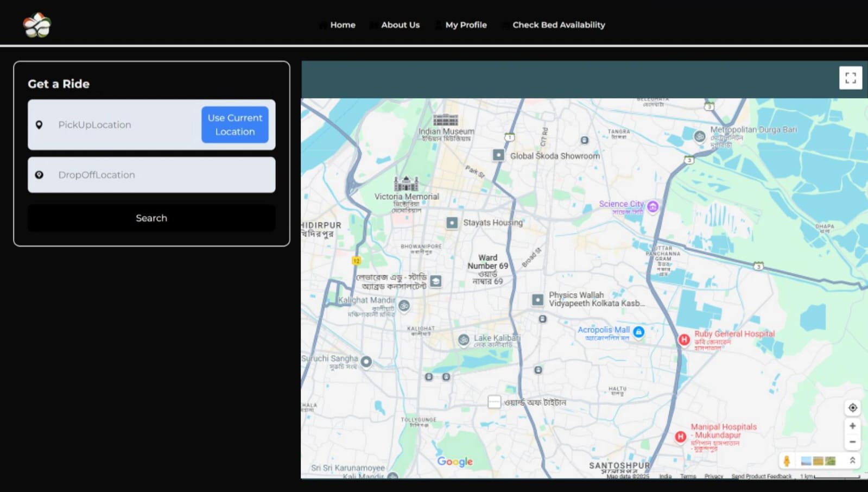Screen dimensions: 868x492
Task: Click the Manipal Hospitals Mukundapur marker
Action: coord(680,437)
